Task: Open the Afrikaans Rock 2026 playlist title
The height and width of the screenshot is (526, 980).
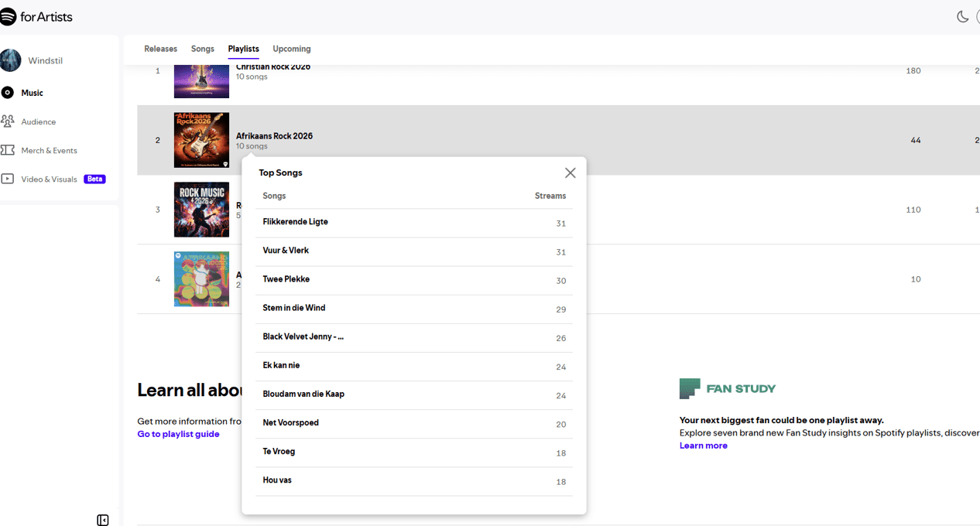Action: pos(274,136)
